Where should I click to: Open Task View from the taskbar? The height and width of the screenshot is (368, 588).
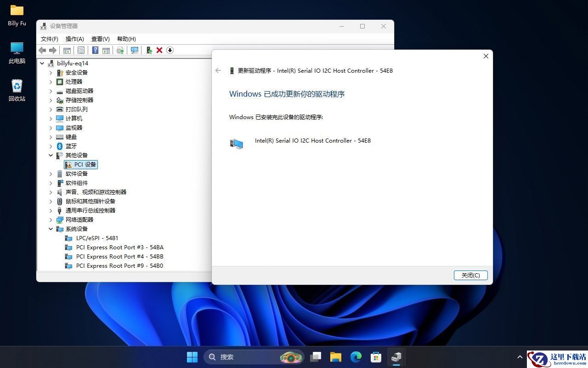pos(316,357)
